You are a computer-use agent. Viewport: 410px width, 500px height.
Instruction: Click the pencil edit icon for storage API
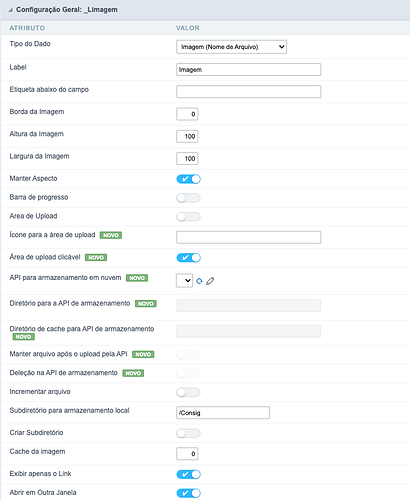210,281
